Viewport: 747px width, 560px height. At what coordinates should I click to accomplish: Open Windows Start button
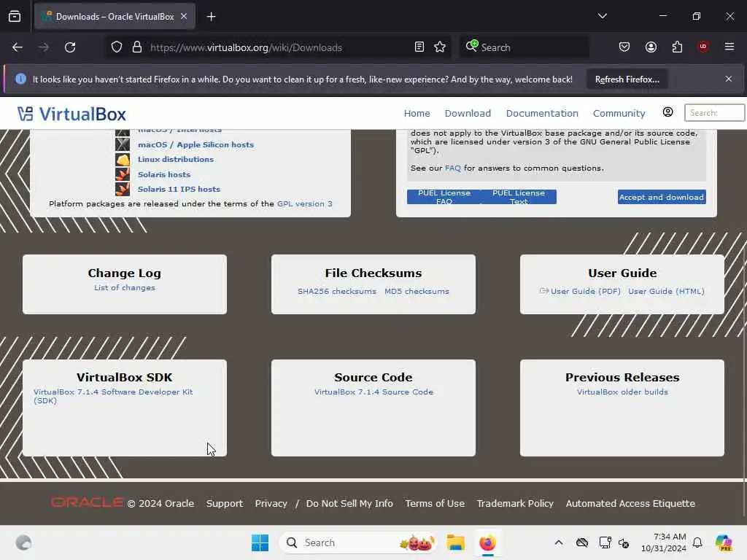pos(260,542)
